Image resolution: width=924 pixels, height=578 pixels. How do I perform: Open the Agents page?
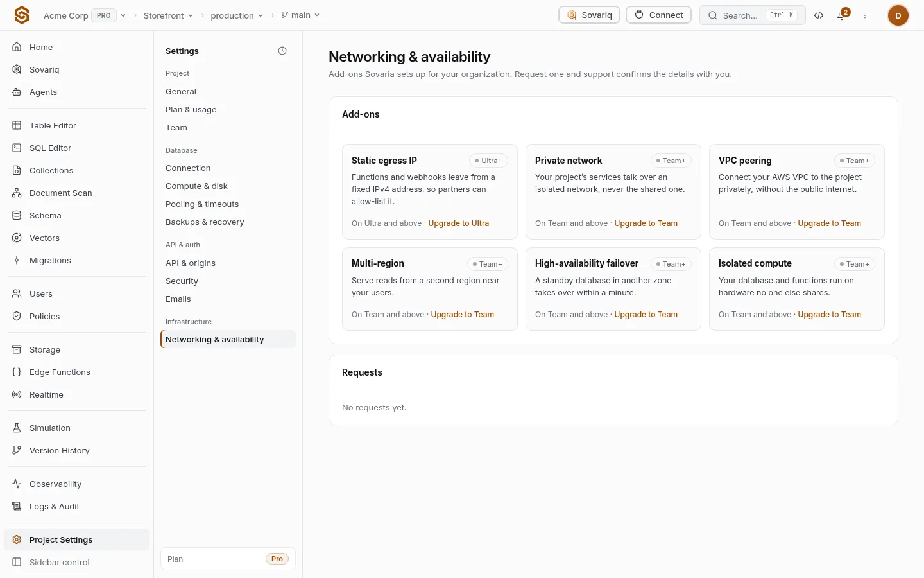pos(77,92)
